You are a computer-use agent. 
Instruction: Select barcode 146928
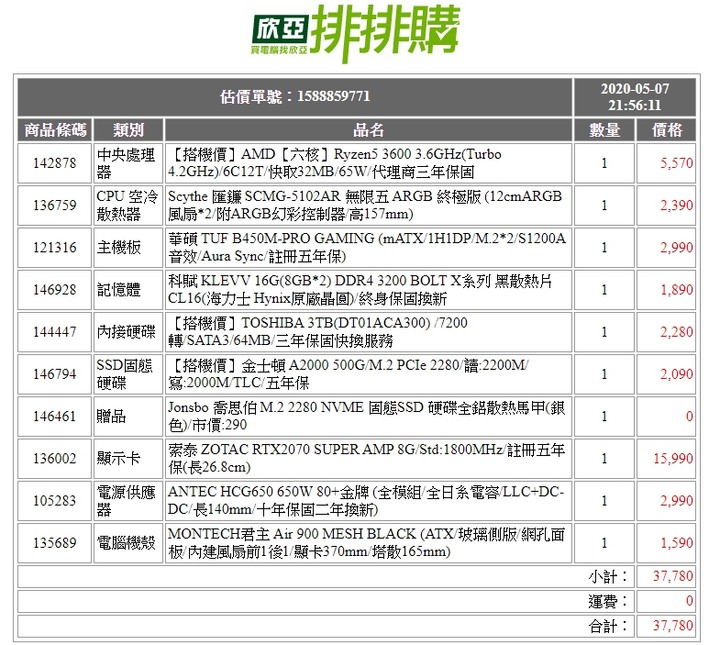pyautogui.click(x=55, y=290)
